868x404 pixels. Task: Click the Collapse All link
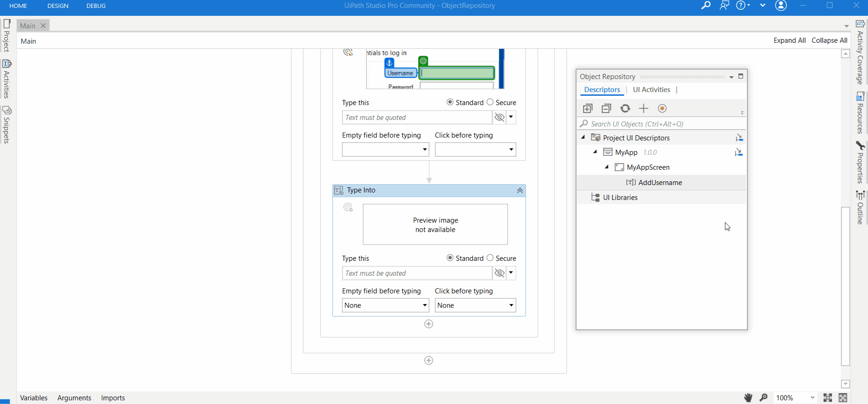(829, 40)
